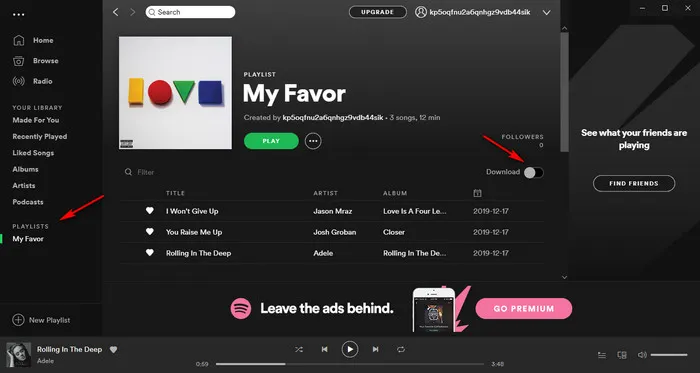
Task: Click the green PLAY button
Action: pyautogui.click(x=271, y=141)
